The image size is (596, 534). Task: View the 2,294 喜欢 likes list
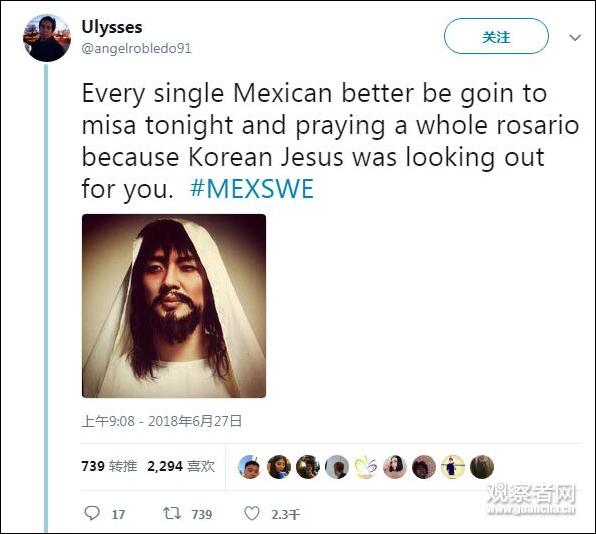[x=181, y=466]
